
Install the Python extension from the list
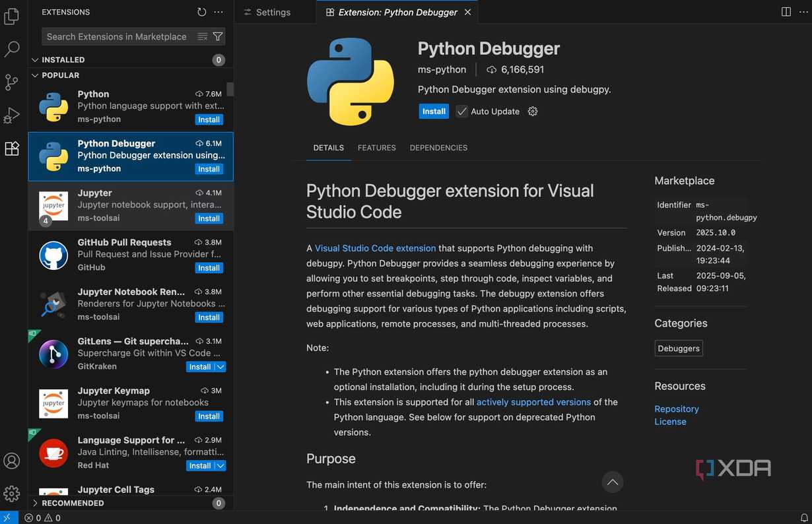tap(209, 119)
